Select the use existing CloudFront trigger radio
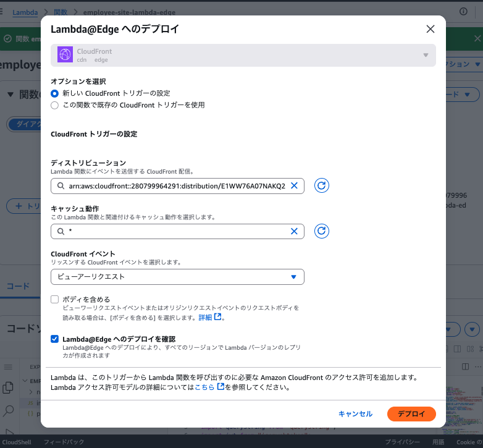483x448 pixels. [x=54, y=106]
